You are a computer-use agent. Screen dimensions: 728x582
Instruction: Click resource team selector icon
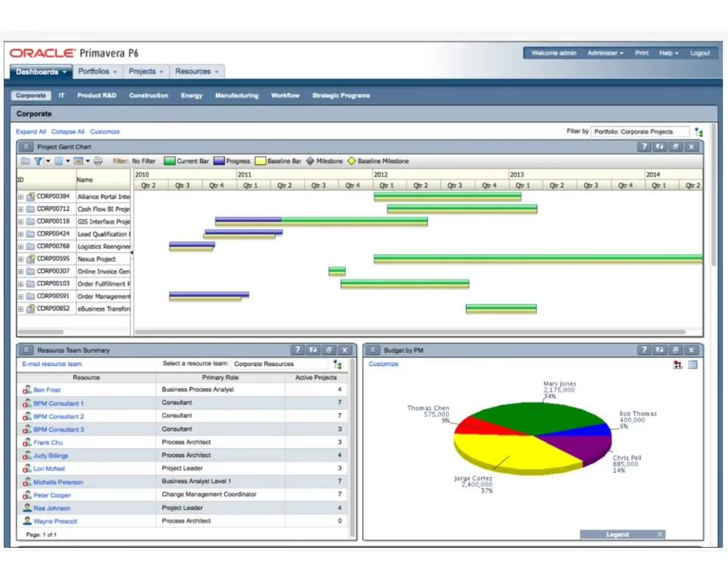pyautogui.click(x=337, y=365)
